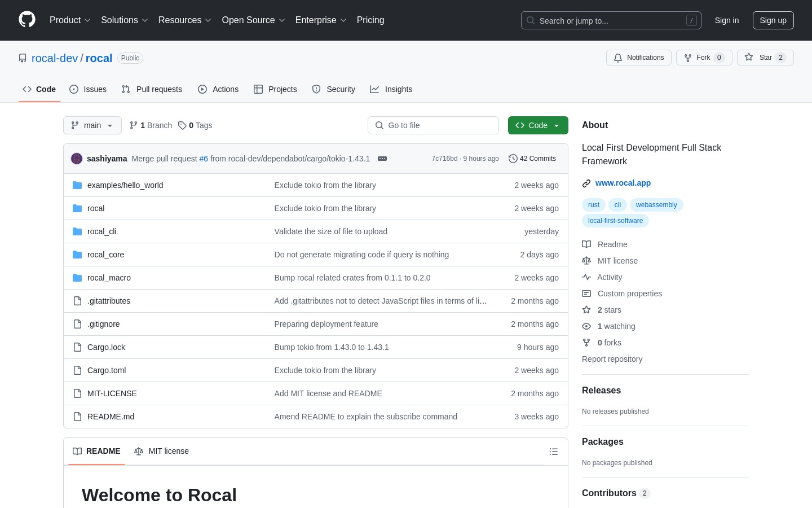Open the MIT-LICENSE file icon
Screen dimensions: 812x508
[x=77, y=393]
